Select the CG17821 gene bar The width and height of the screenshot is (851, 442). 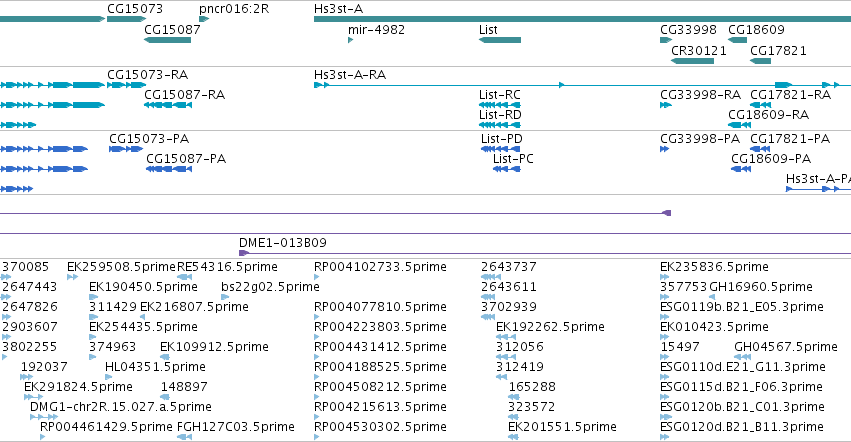coord(760,61)
